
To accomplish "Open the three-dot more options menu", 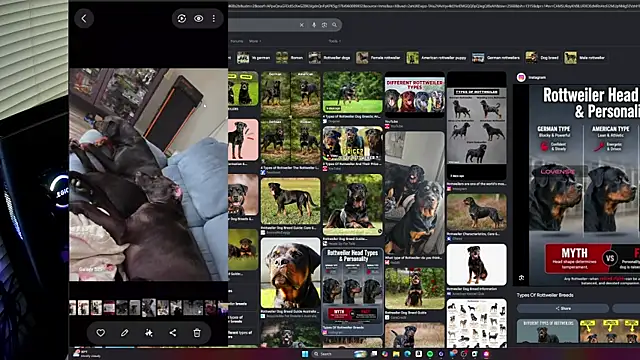I will point(214,18).
